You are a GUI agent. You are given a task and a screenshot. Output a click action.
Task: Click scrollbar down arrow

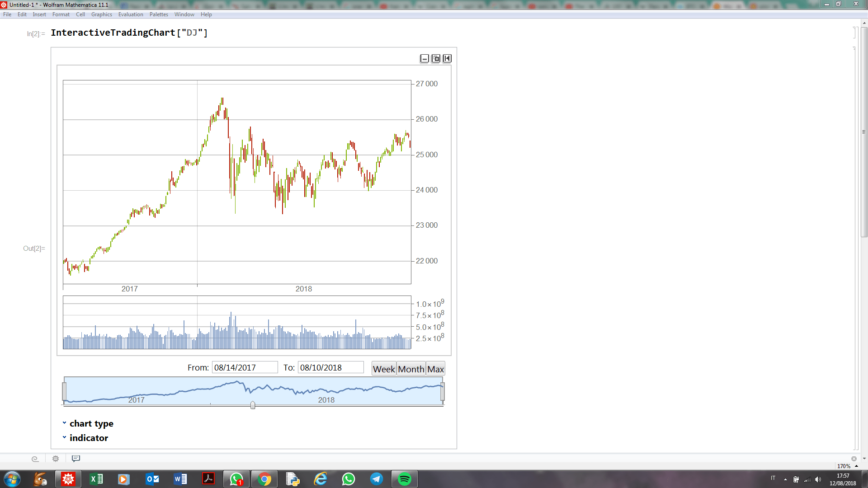[864, 459]
